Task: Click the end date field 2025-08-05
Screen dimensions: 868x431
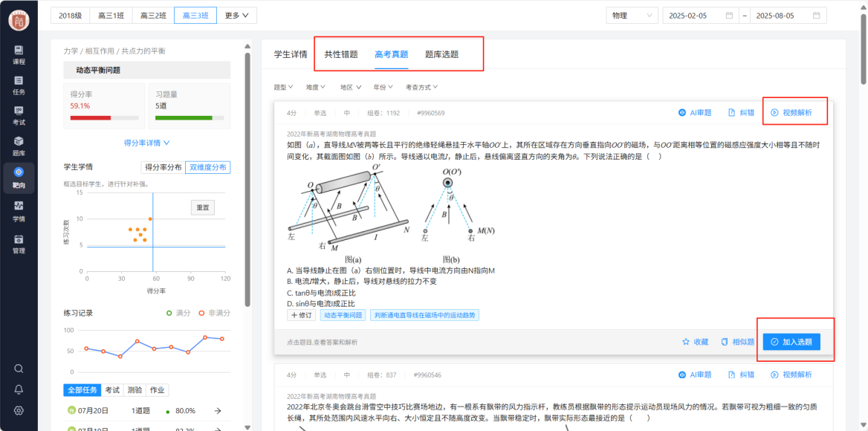Action: pos(788,16)
